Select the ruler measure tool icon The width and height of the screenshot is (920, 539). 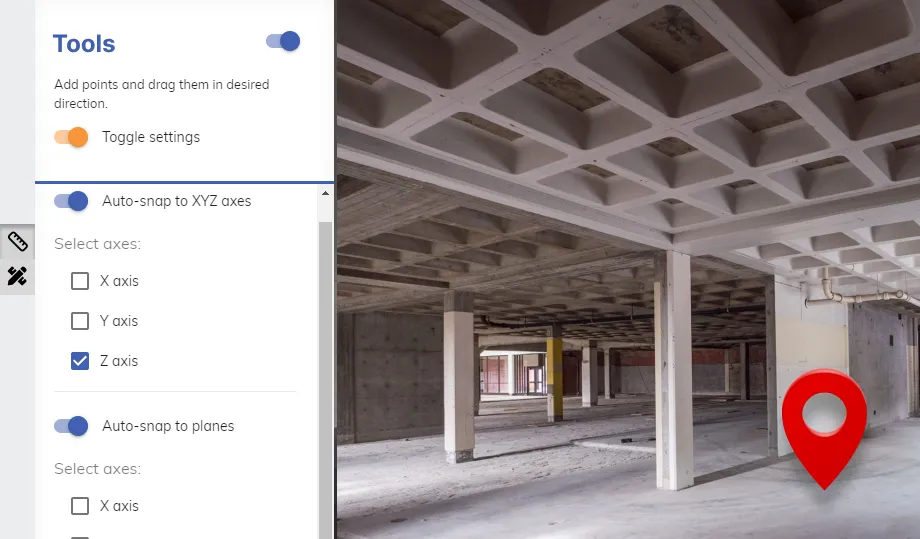(x=17, y=241)
